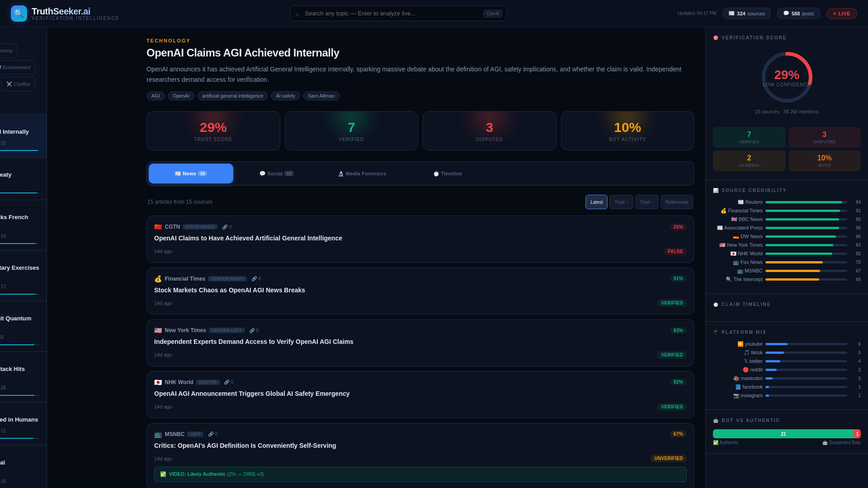868x488 pixels.
Task: Click the search magnifier icon in the search bar
Action: point(297,14)
